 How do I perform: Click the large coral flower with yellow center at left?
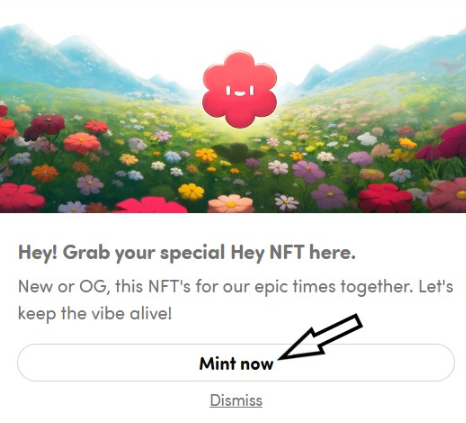[82, 143]
